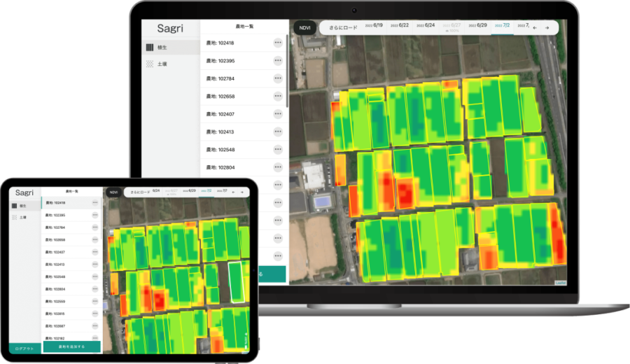The image size is (630, 364).
Task: Select the 7/7 date tab on tablet
Action: click(x=222, y=190)
